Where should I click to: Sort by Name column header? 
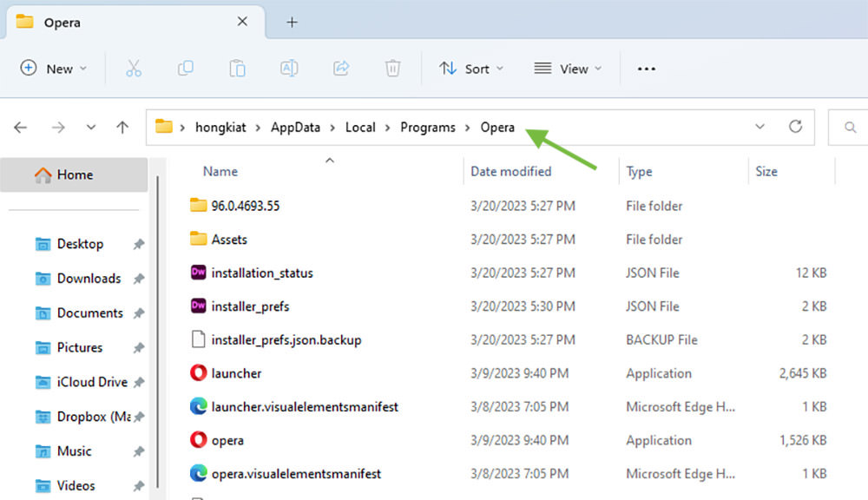(x=220, y=172)
